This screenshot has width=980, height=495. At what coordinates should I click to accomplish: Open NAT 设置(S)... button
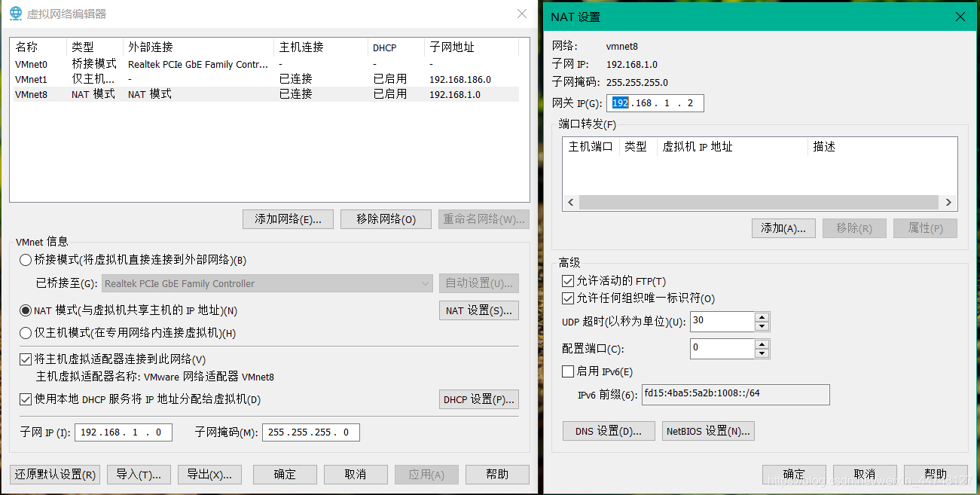479,310
